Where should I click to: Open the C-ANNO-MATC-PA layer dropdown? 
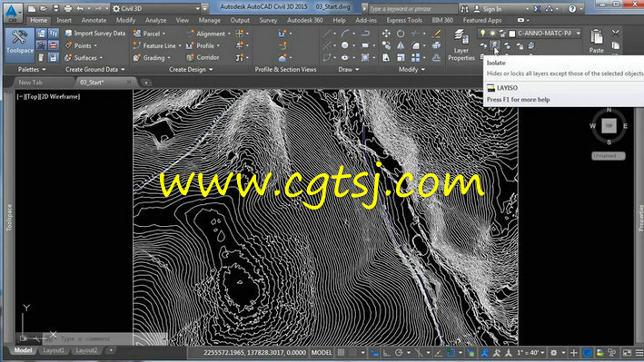click(x=578, y=34)
